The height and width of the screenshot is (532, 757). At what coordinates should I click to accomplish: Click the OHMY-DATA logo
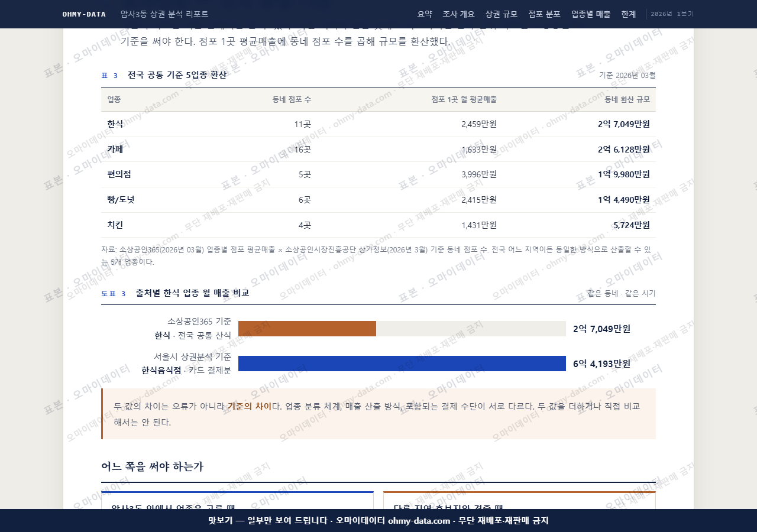point(84,14)
